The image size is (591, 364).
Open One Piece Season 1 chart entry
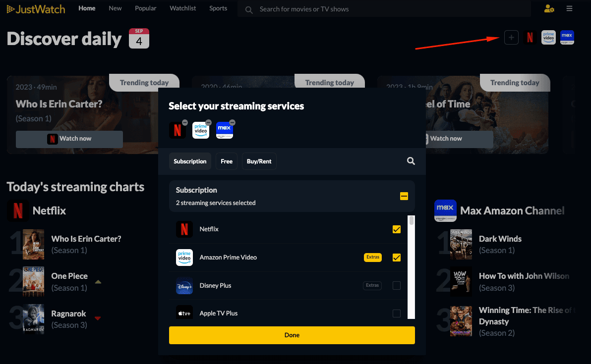69,282
